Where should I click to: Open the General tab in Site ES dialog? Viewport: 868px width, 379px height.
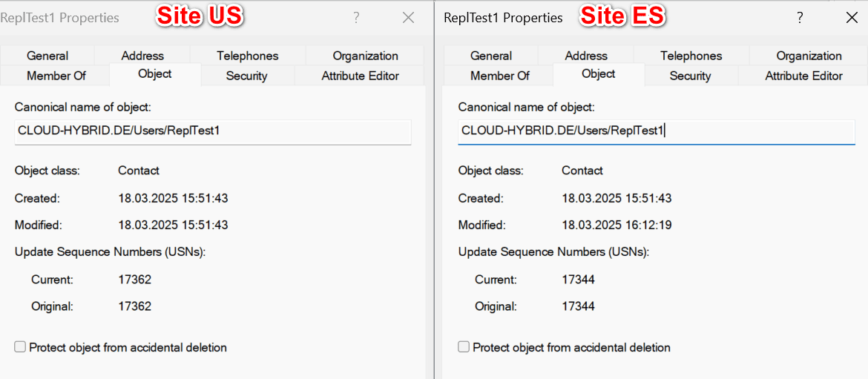(x=491, y=56)
